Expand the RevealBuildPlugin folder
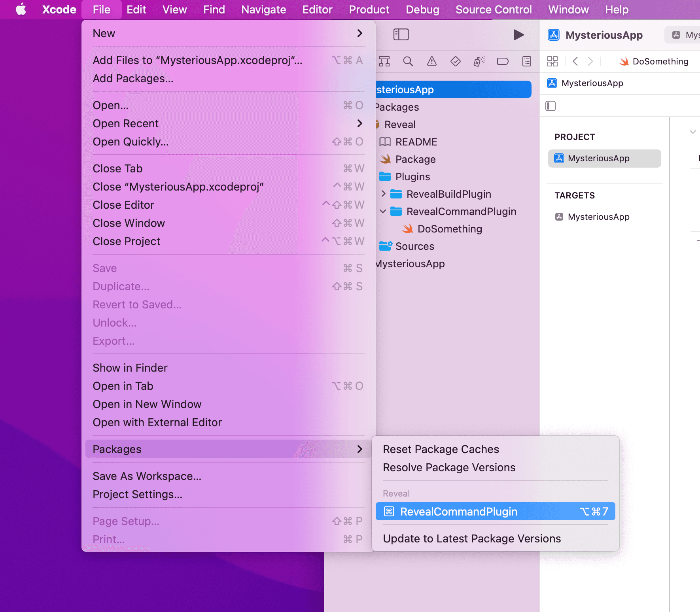Screen dimensions: 700x612 [383, 194]
